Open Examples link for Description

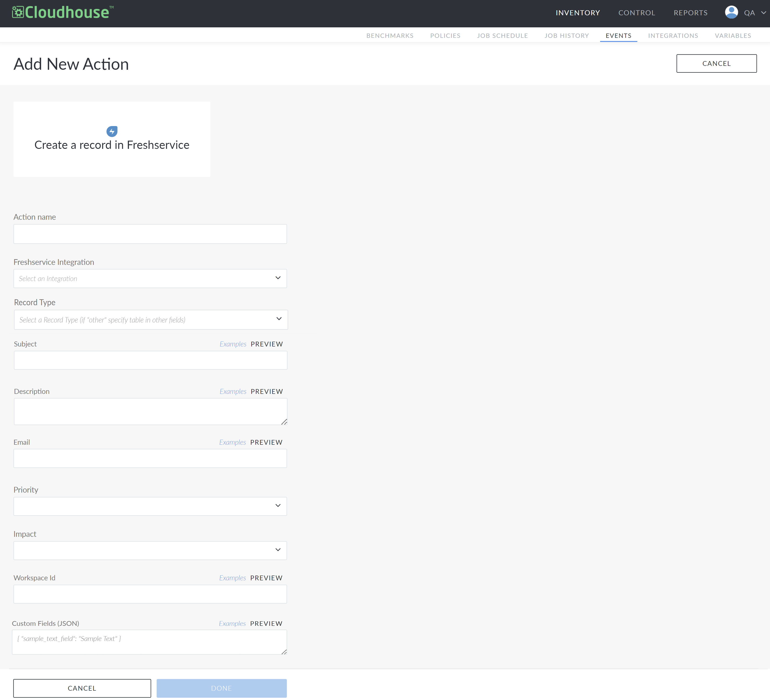coord(233,391)
